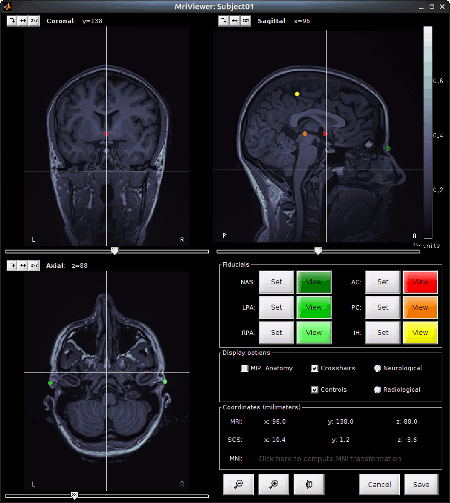Click the 'Coronal: y=138' label
The width and height of the screenshot is (450, 503).
(74, 21)
